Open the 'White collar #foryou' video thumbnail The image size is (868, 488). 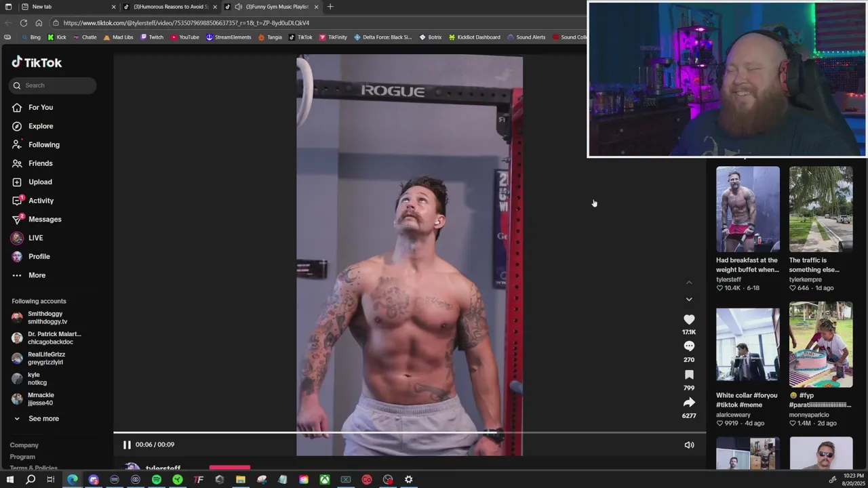click(x=748, y=344)
